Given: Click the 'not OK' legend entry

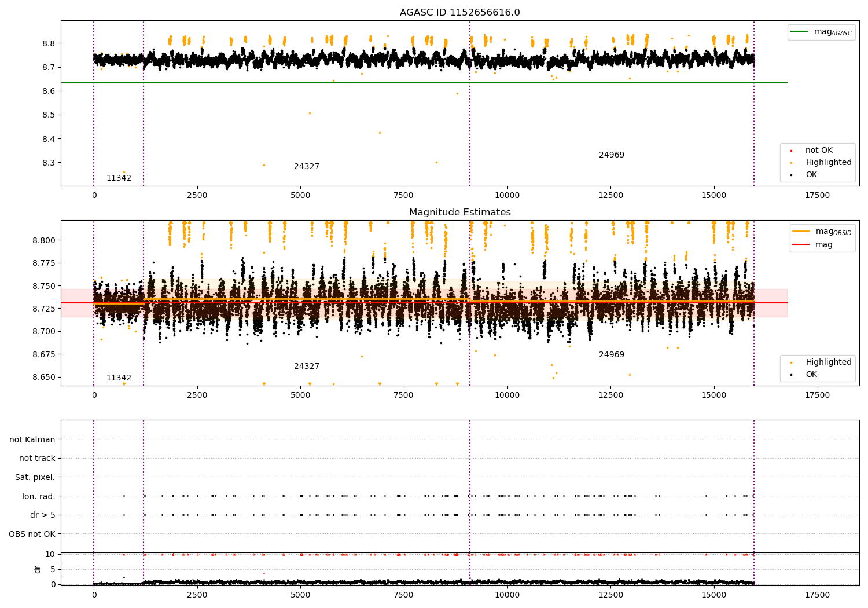Looking at the screenshot, I should tap(819, 150).
